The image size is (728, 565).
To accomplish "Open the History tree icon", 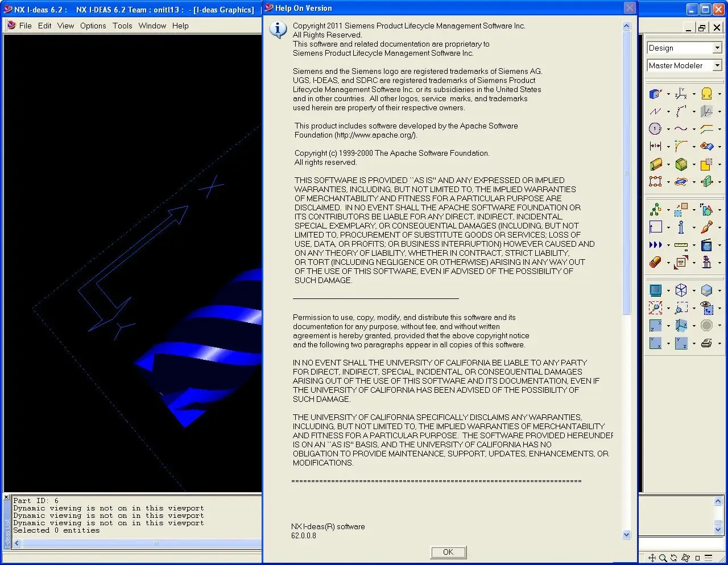I will (656, 210).
